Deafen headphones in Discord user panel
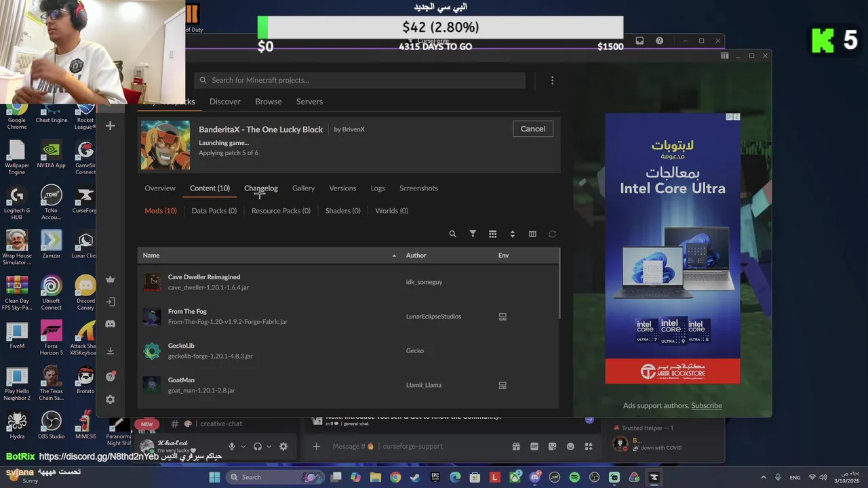Screen dimensions: 868x488 coord(257,447)
